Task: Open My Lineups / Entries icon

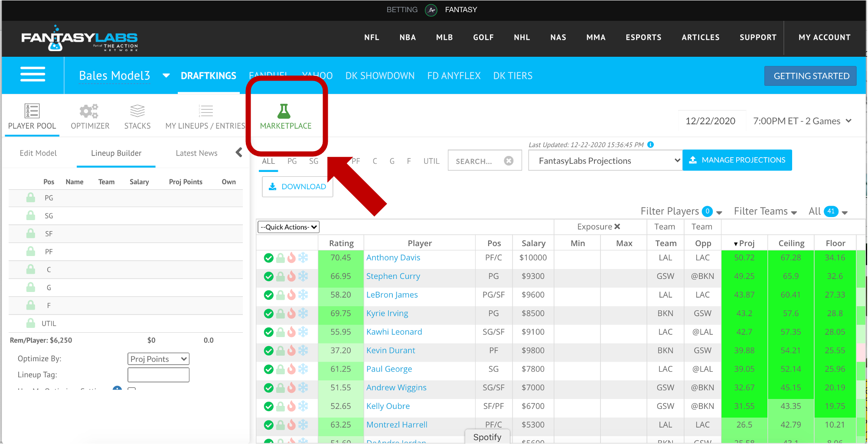Action: click(x=206, y=111)
